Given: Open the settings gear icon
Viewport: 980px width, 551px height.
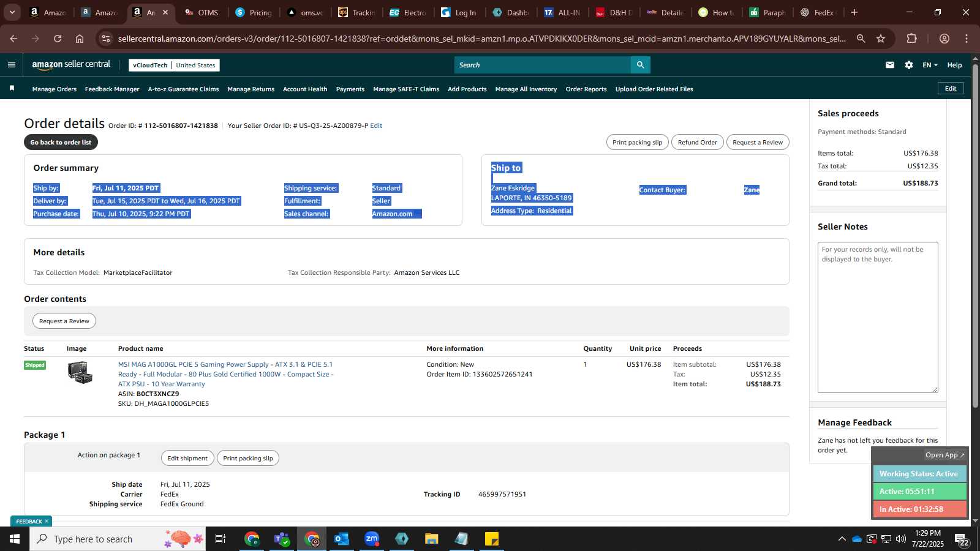Looking at the screenshot, I should (x=909, y=65).
